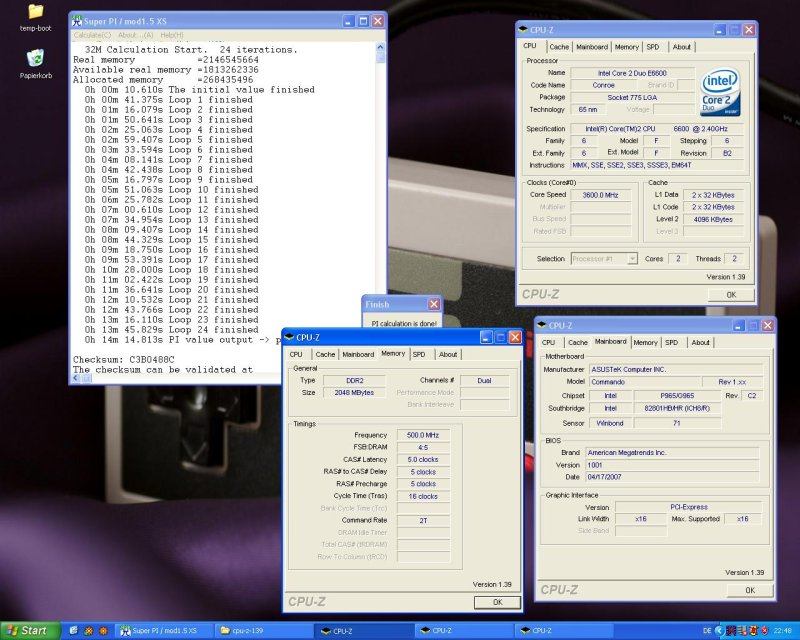Switch to cpu-z-139 folder taskbar button

pos(263,631)
